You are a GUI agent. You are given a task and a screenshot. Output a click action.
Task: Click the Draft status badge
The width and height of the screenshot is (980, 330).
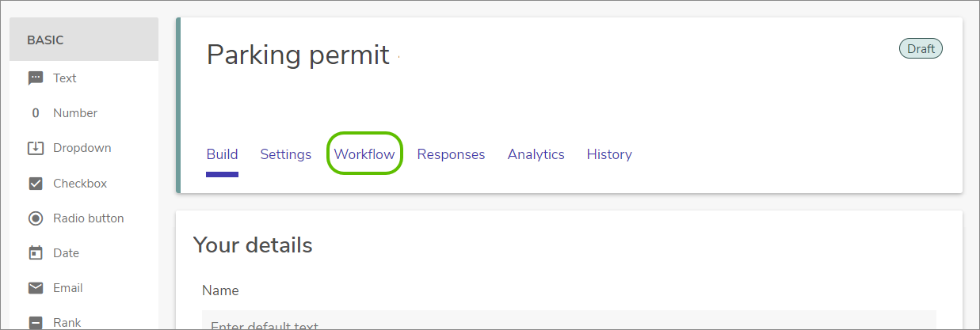pyautogui.click(x=921, y=49)
